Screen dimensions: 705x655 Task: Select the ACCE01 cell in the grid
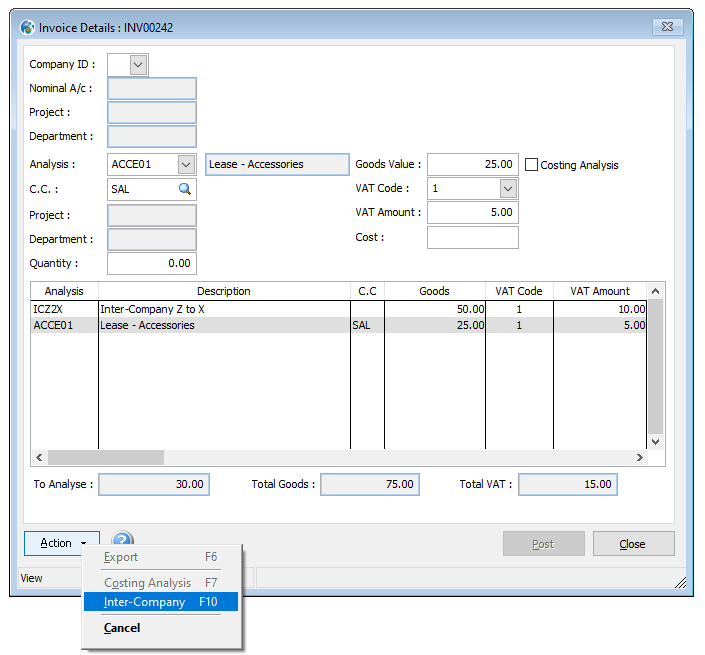64,325
